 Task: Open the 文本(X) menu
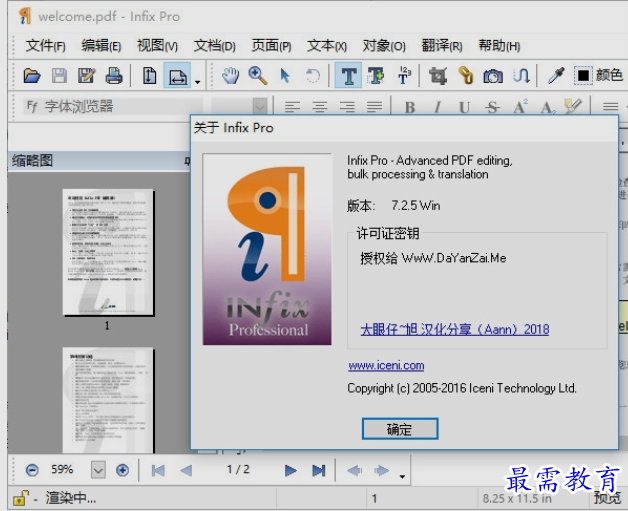(327, 46)
